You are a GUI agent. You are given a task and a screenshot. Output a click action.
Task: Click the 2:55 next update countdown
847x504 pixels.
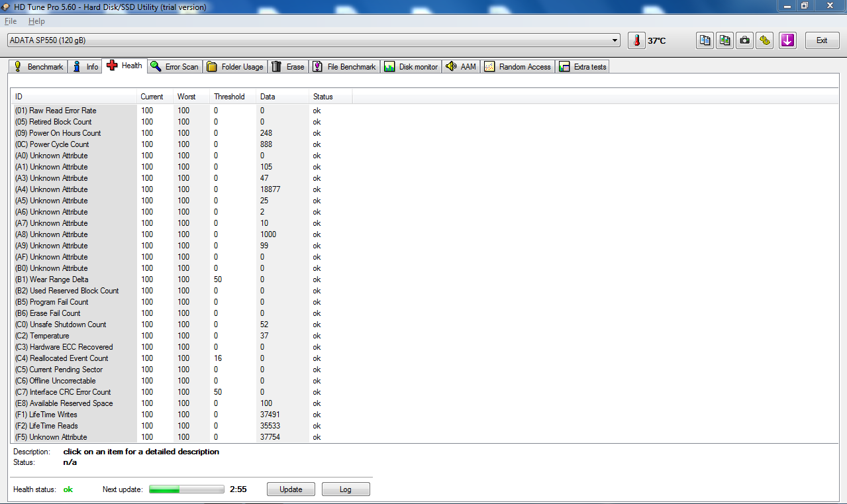(x=238, y=489)
